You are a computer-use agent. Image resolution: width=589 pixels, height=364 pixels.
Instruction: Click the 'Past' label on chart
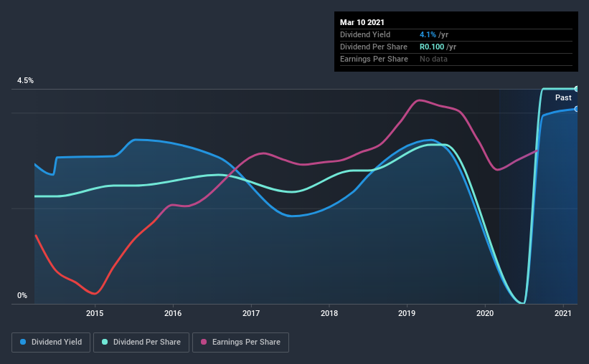(x=563, y=97)
